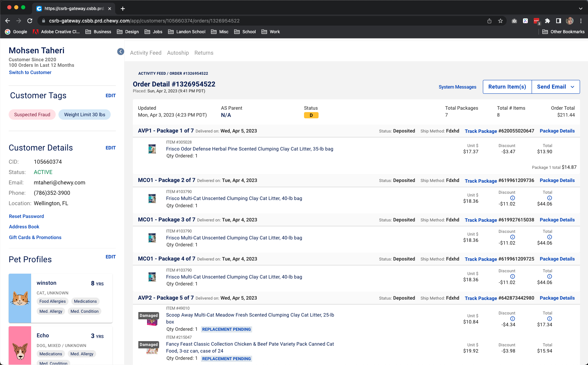Click the site lock icon in address bar
This screenshot has width=588, height=365.
point(44,21)
